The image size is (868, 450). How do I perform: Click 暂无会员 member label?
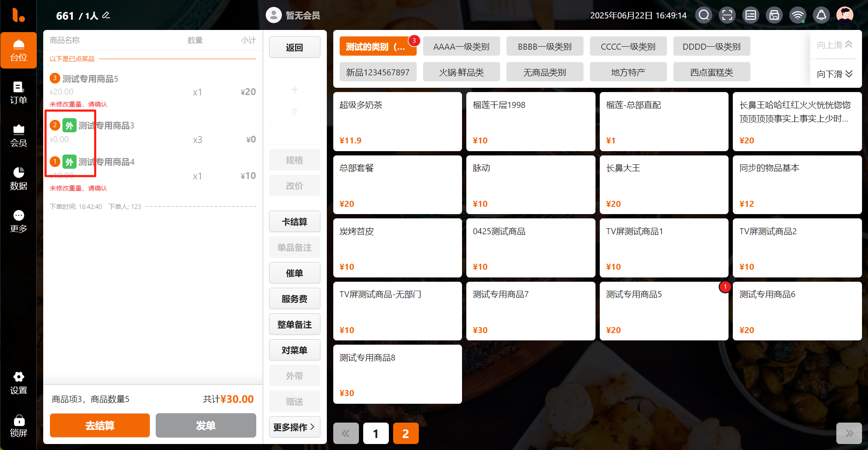click(x=303, y=15)
